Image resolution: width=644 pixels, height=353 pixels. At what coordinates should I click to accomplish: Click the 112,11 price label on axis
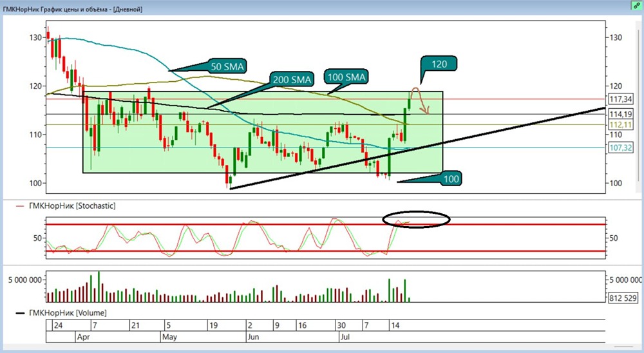pos(621,124)
